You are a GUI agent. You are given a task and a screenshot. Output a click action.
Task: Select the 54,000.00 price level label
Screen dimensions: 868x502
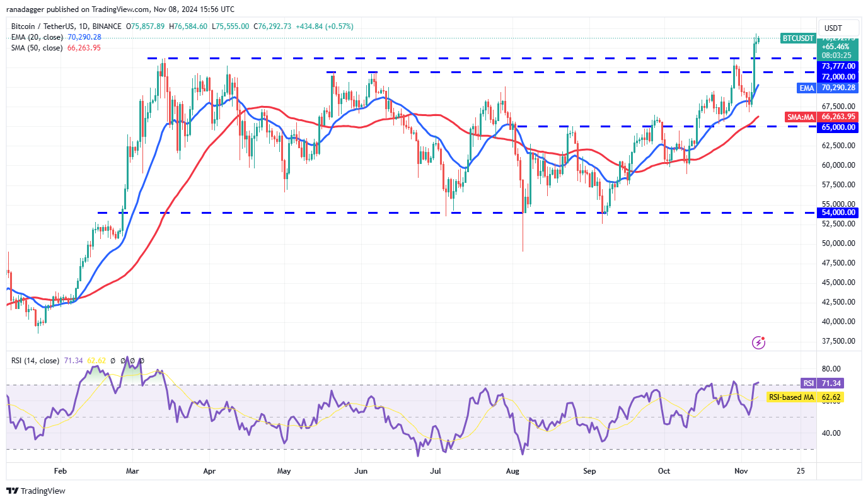[x=838, y=213]
